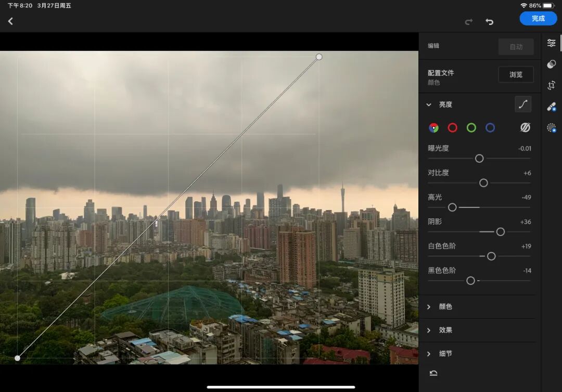The width and height of the screenshot is (562, 392).
Task: Tap the highlights value -49
Action: pos(526,197)
